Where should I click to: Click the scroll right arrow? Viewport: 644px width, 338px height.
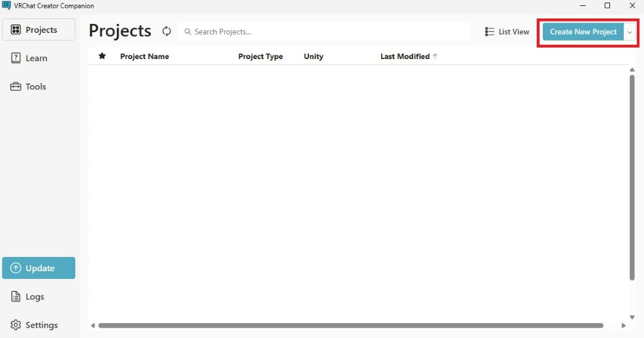(x=624, y=325)
